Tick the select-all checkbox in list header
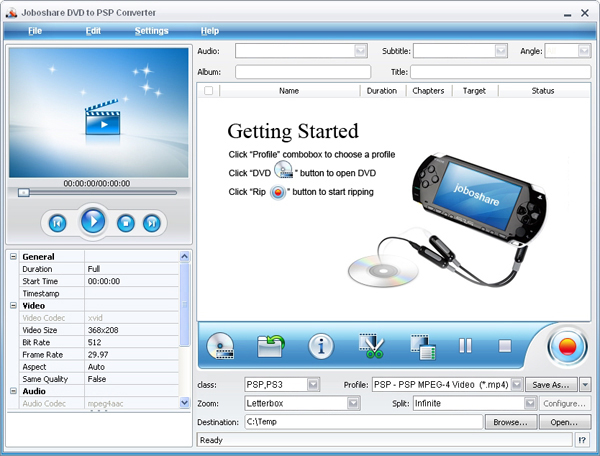Screen dimensions: 600x456 [209, 91]
